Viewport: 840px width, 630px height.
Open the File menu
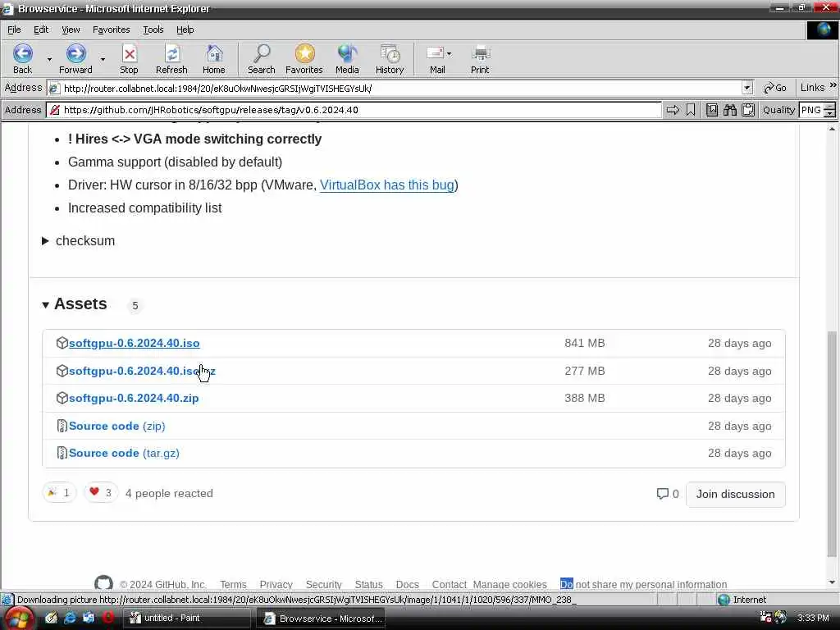click(x=14, y=30)
